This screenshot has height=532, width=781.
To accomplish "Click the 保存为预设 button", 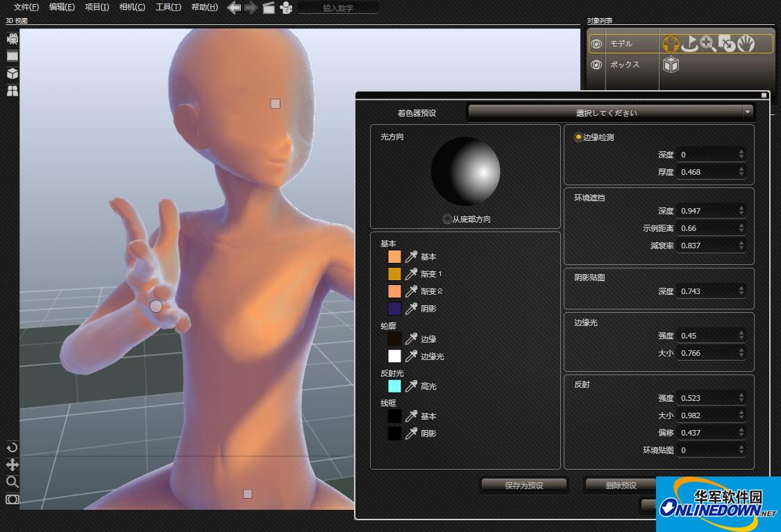I will tap(523, 486).
